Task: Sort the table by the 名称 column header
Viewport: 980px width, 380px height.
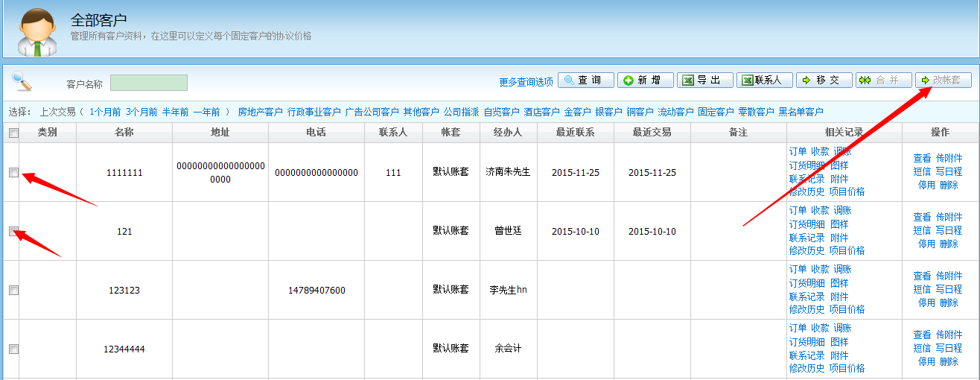Action: (124, 133)
